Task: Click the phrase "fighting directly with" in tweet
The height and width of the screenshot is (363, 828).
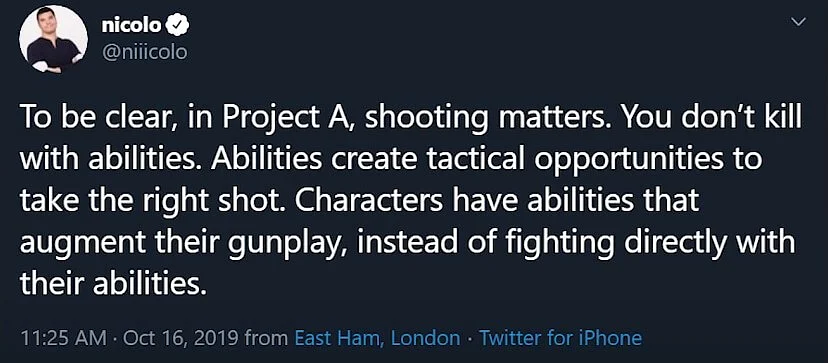Action: pyautogui.click(x=650, y=244)
